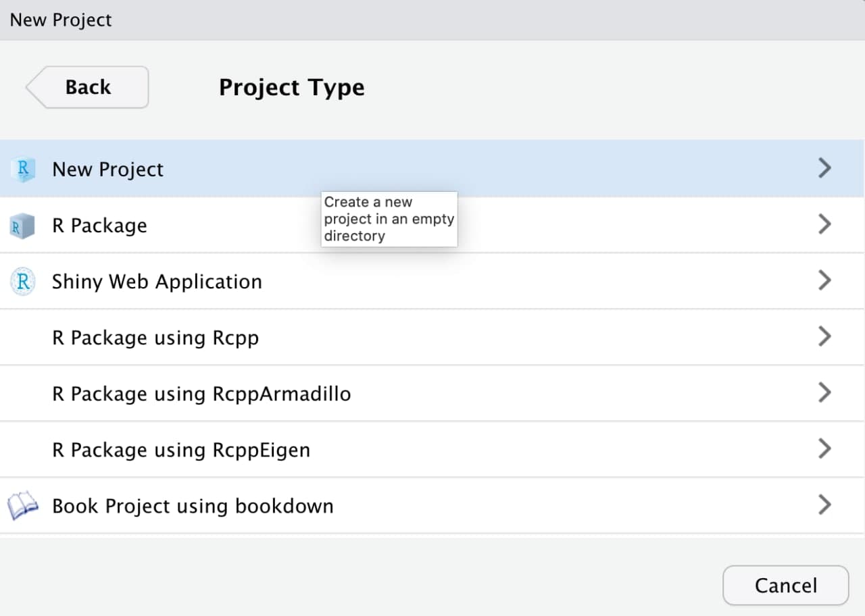Select R Package using Rcpp text
This screenshot has width=865, height=616.
(155, 338)
